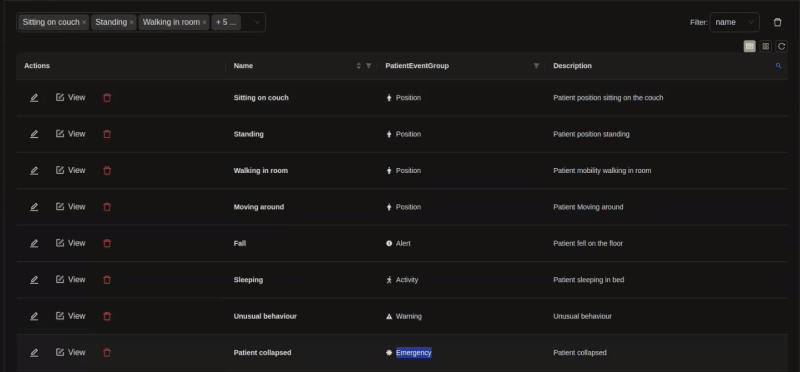Click 'Patient sleeping in bed' description
800x372 pixels.
tap(588, 280)
